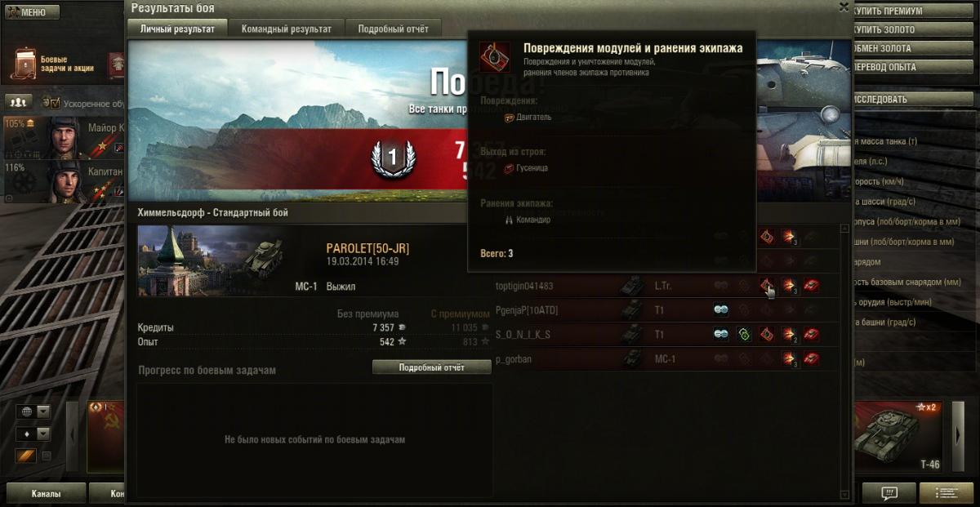Image resolution: width=980 pixels, height=507 pixels.
Task: Click the damage-dealt shell icon in S_O_N_I_K_S row
Action: (x=790, y=334)
